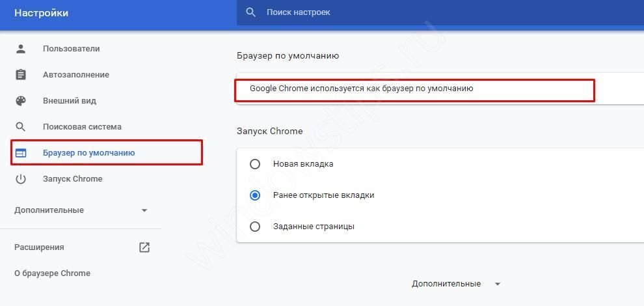
Task: Open the "Расширения" link
Action: coord(39,247)
